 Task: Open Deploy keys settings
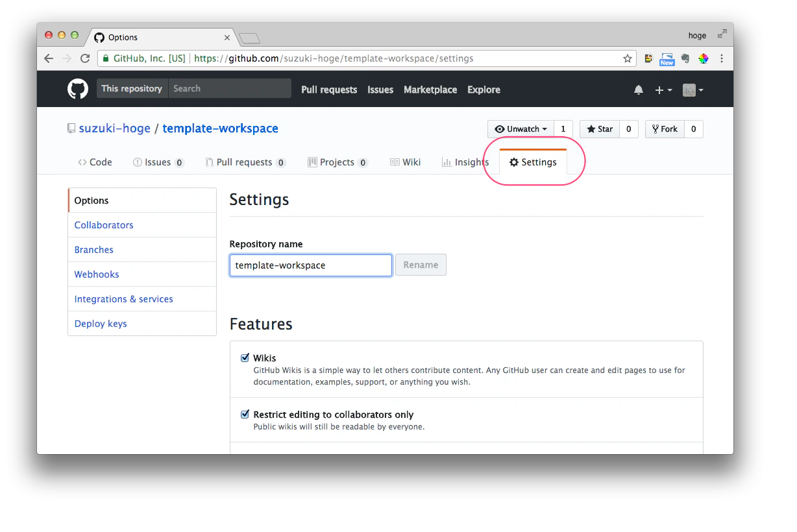click(x=142, y=324)
